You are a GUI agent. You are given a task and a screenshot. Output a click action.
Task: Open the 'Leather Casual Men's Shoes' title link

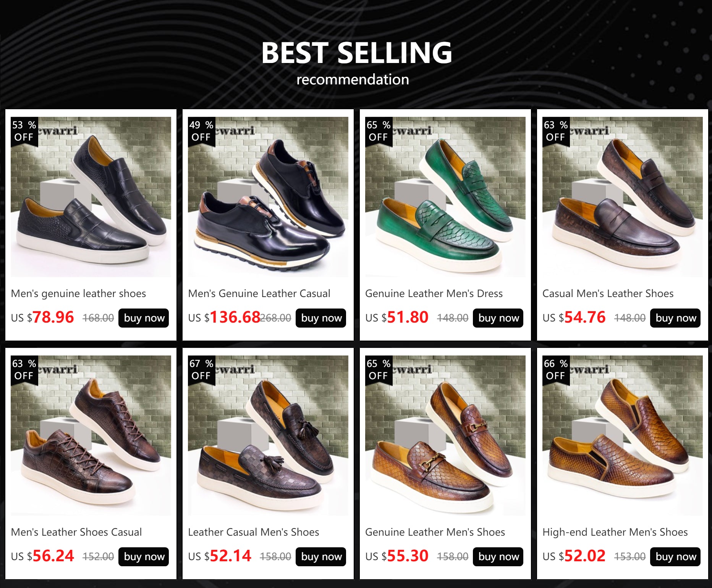pos(254,532)
